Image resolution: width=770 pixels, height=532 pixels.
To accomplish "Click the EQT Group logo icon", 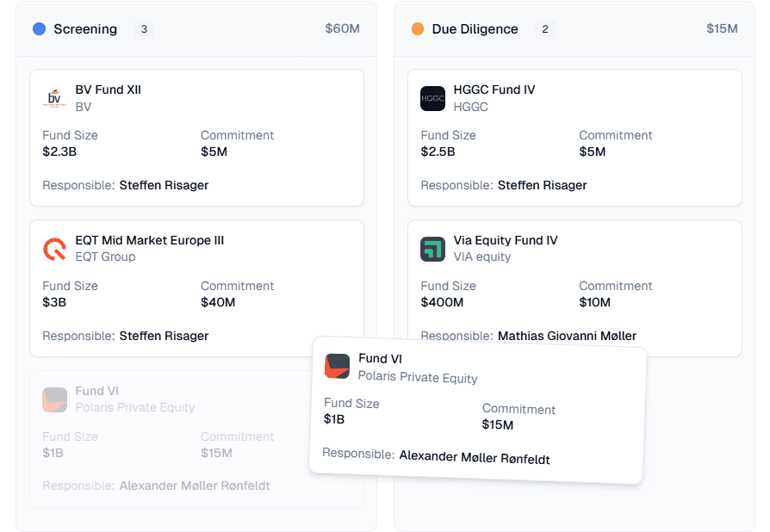I will pos(54,249).
